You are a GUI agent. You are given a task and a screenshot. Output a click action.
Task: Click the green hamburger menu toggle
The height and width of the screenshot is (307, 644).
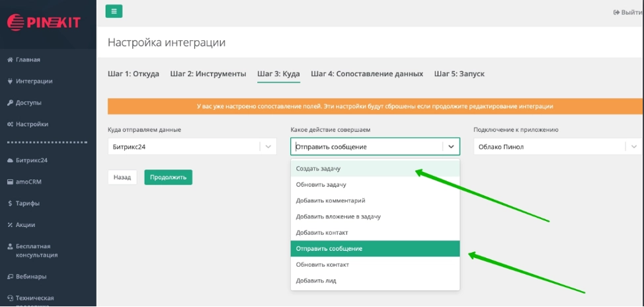click(x=114, y=11)
